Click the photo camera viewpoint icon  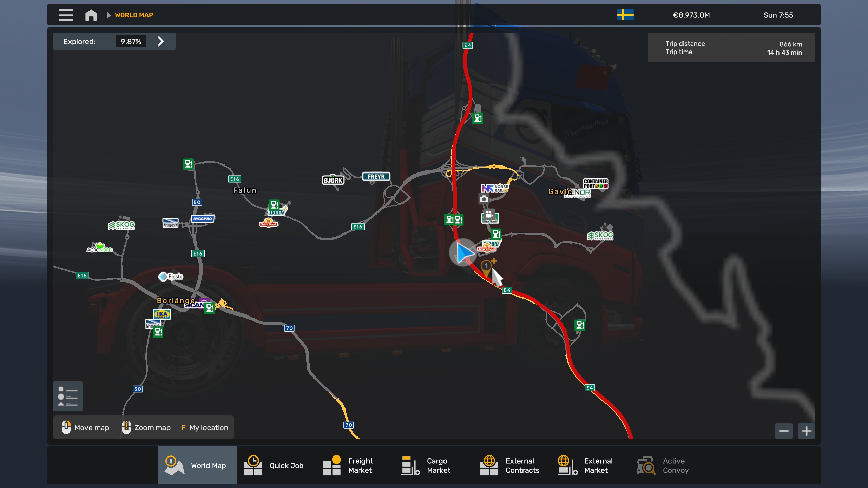pos(484,199)
